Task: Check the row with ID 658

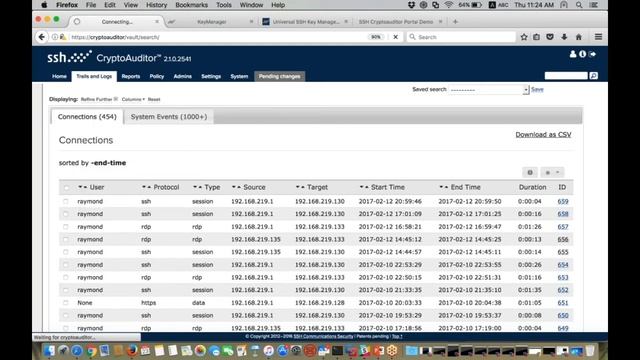Action: (66, 214)
